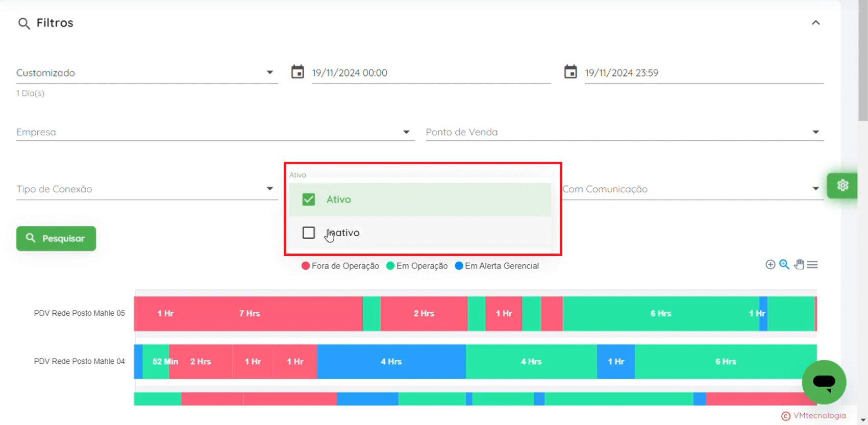Click the Filtros search magnifier icon
Image resolution: width=868 pixels, height=425 pixels.
click(x=24, y=23)
